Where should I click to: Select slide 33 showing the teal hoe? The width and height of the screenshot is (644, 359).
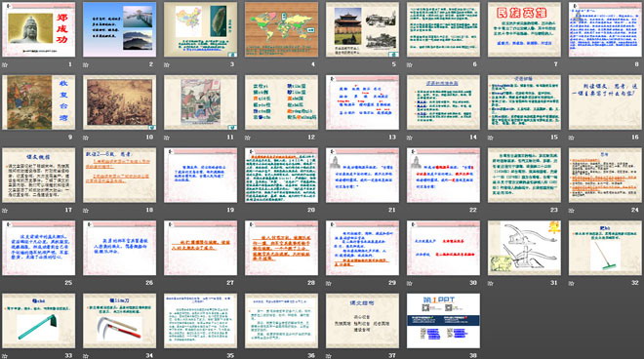(39, 320)
